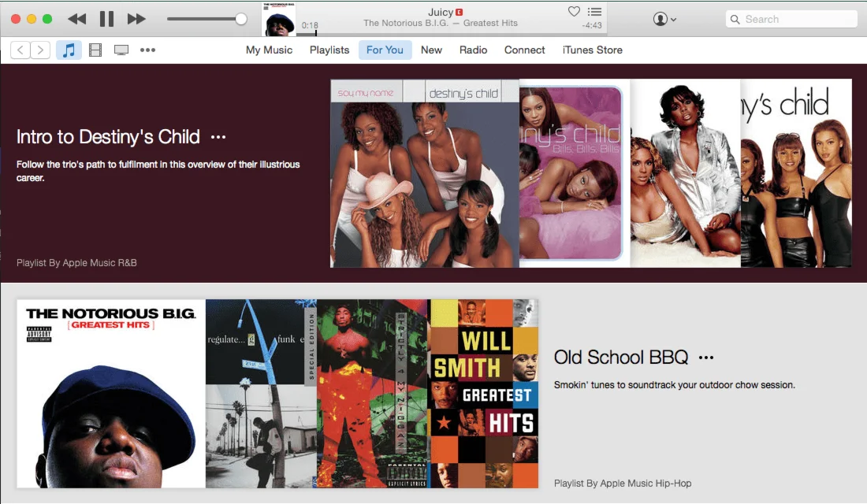Go to the iTunes Store tab
Viewport: 867px width, 504px height.
click(592, 50)
